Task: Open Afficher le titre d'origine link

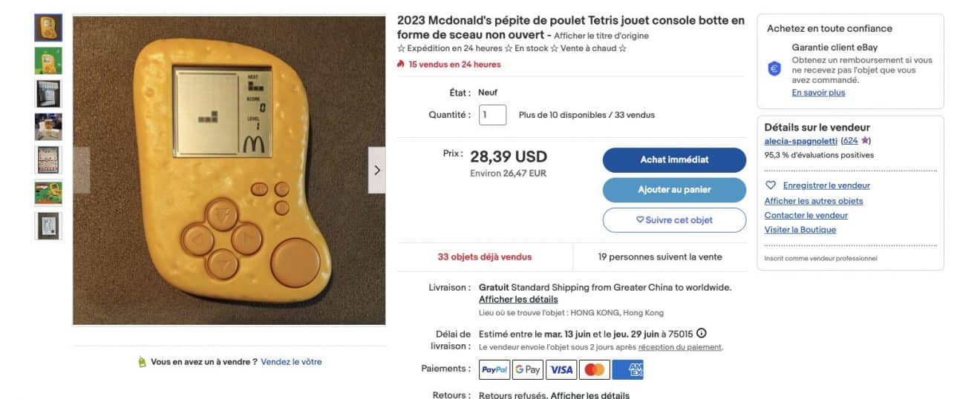Action: tap(601, 36)
